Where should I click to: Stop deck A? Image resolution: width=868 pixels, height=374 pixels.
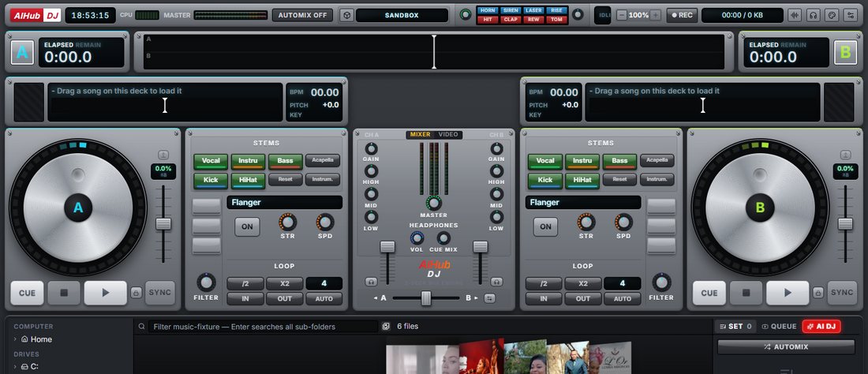(64, 293)
